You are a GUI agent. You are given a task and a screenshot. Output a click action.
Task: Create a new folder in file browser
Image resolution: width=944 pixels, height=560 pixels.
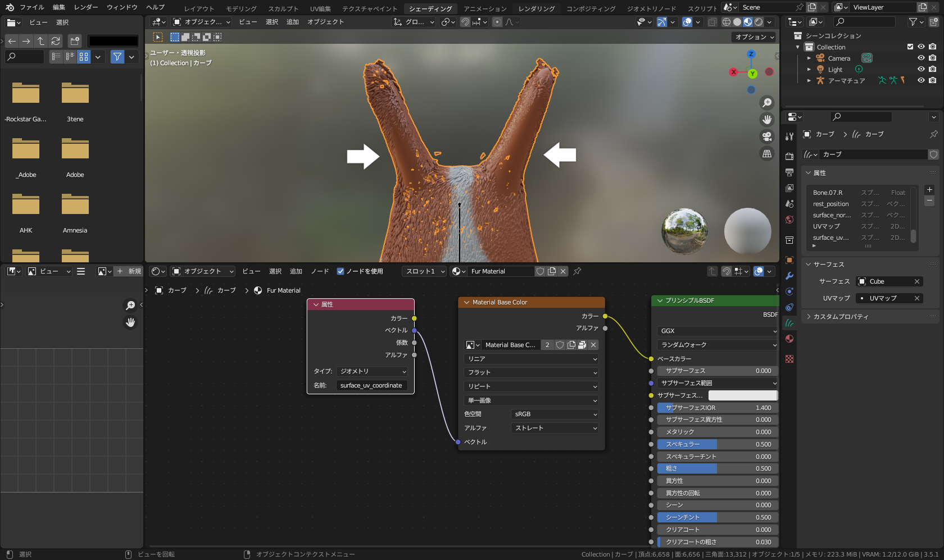75,41
